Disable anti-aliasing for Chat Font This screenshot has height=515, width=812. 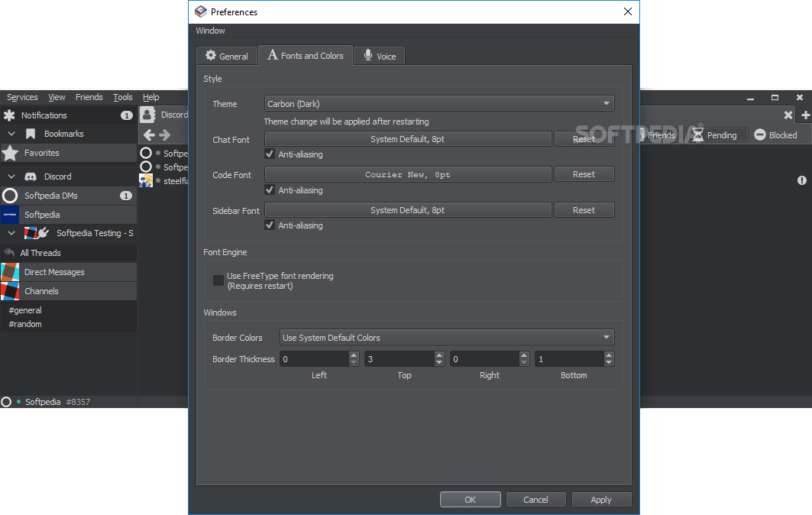point(270,154)
